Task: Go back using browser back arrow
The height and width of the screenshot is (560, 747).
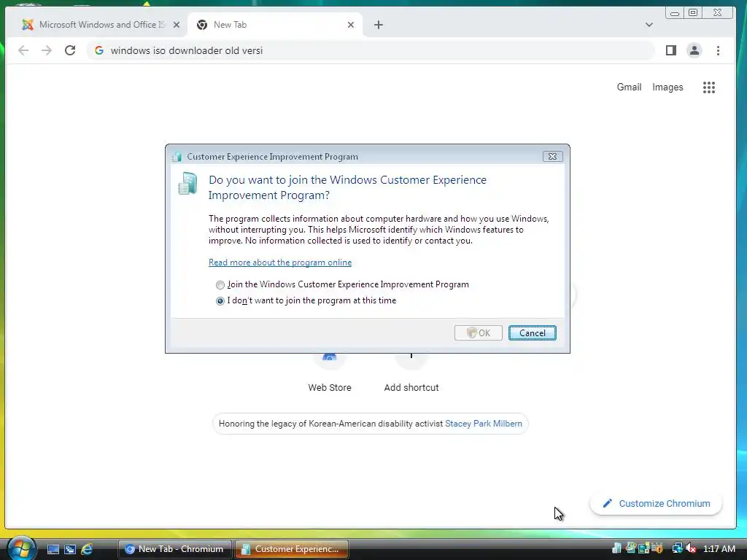Action: point(23,50)
